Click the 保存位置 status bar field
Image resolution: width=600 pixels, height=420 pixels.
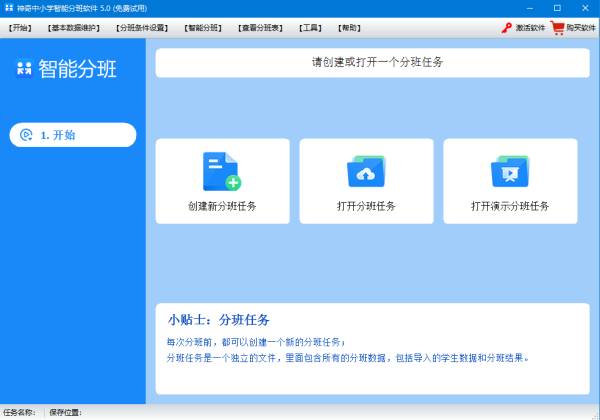(65, 412)
